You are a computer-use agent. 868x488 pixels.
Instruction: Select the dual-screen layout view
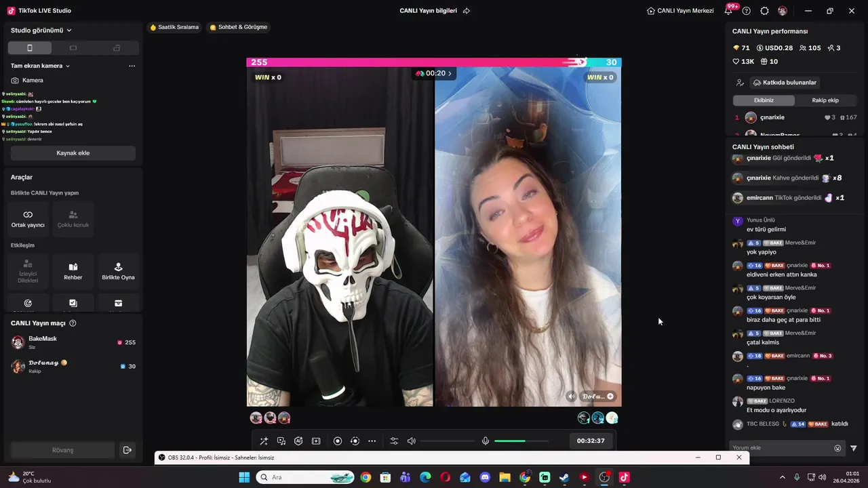click(117, 48)
